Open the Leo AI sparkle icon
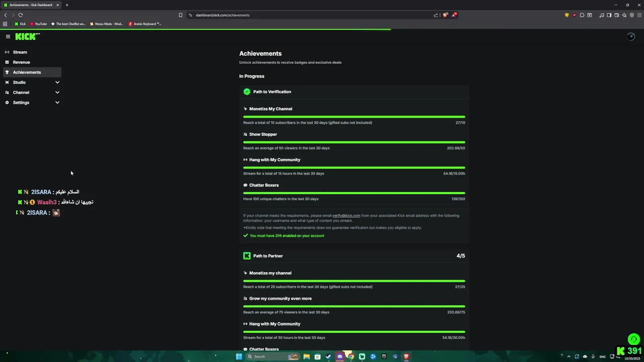 tap(624, 15)
